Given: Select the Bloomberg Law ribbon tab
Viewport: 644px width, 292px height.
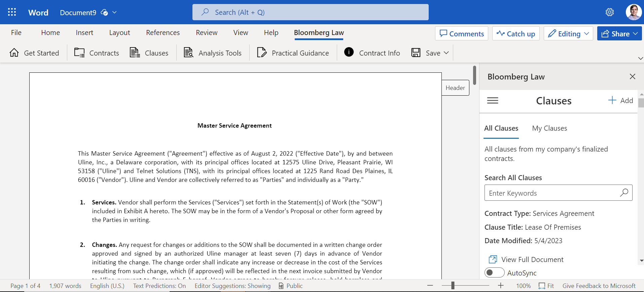Looking at the screenshot, I should tap(319, 33).
